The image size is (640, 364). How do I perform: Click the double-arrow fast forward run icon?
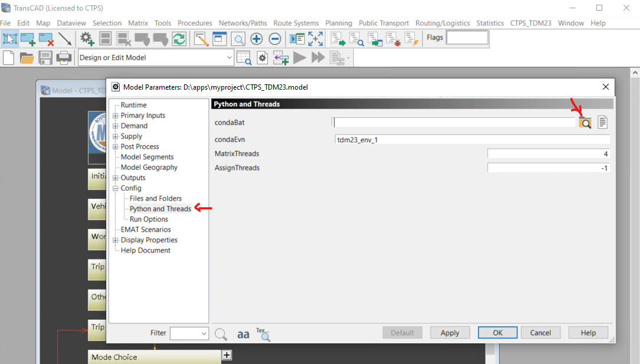318,58
